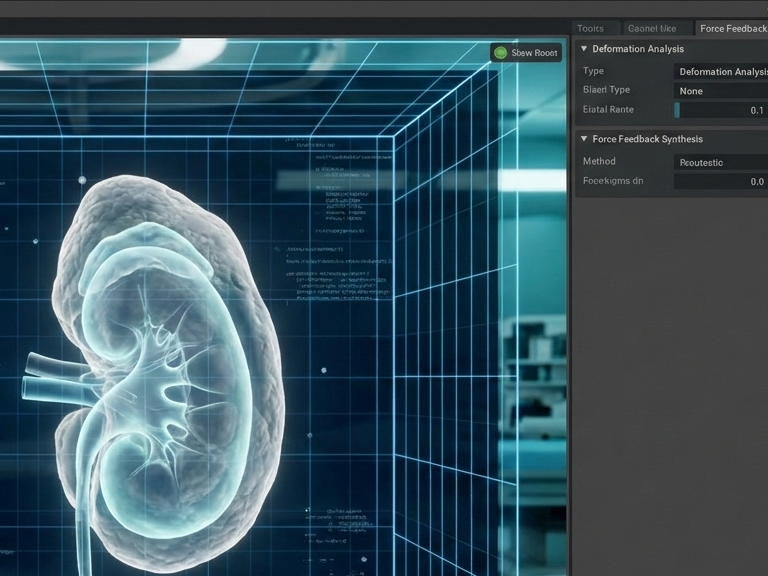Image resolution: width=768 pixels, height=576 pixels.
Task: Click the Deformation Analysis header title
Action: pos(638,49)
